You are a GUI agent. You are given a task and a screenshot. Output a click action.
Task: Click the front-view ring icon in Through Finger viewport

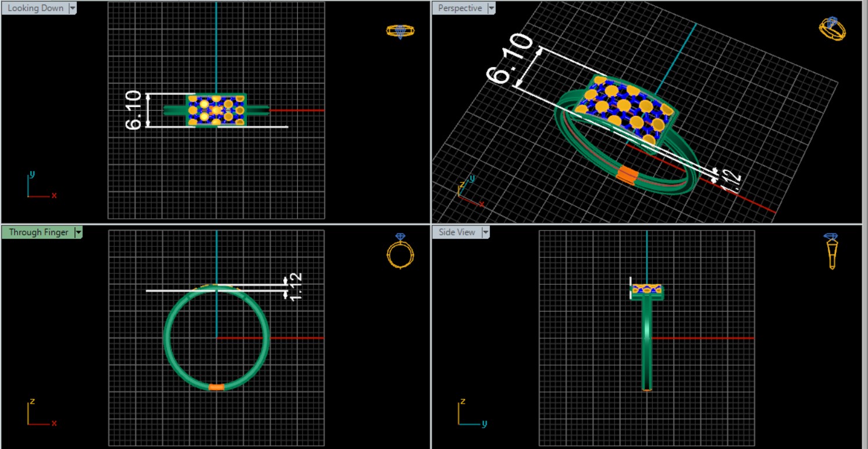point(400,251)
